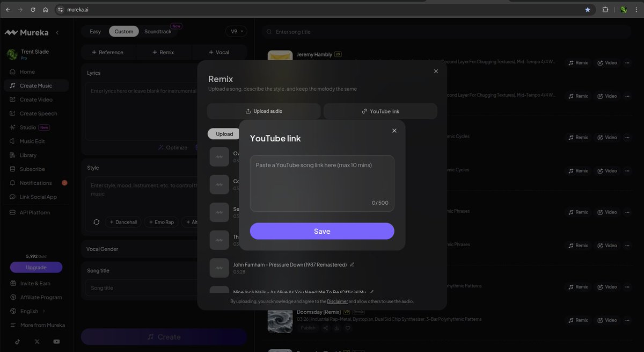Click the pencil icon beside John Farnham track

click(352, 264)
